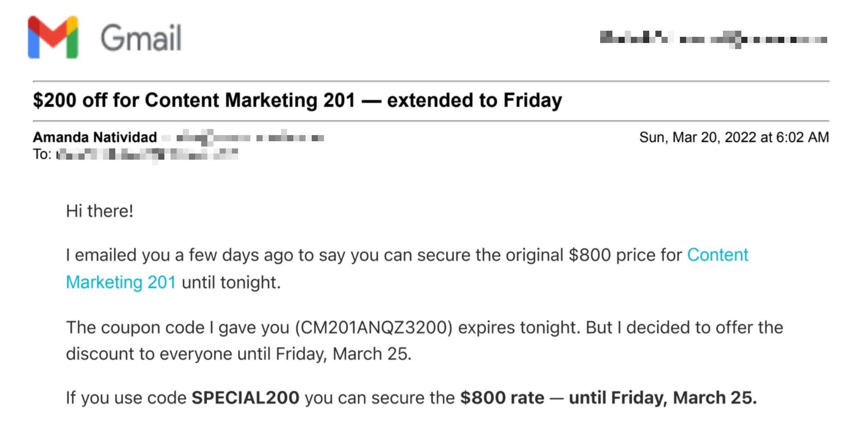Image resolution: width=868 pixels, height=436 pixels.
Task: Click the bold $800 rate text
Action: click(x=502, y=398)
